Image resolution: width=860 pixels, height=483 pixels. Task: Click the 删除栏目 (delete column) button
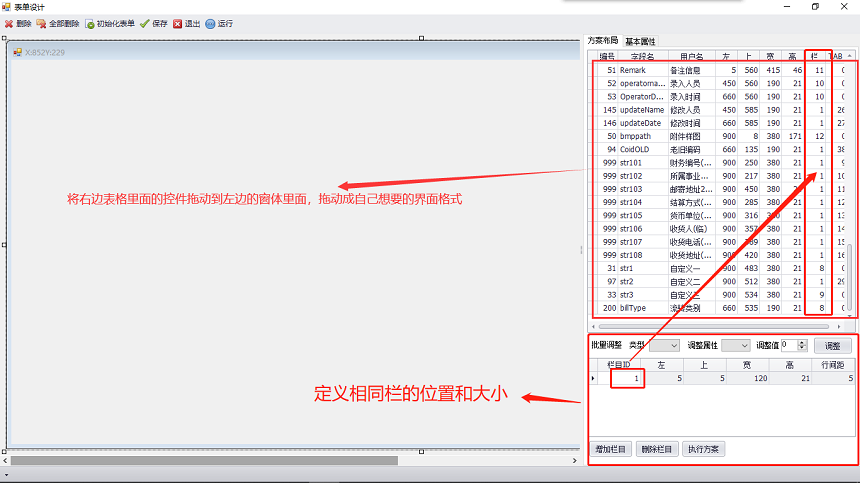click(x=657, y=449)
